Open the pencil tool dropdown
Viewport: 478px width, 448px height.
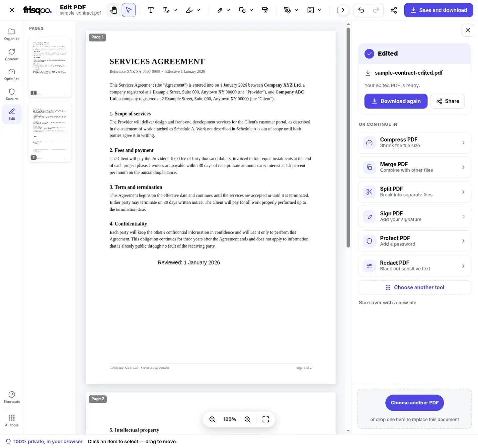click(x=228, y=10)
